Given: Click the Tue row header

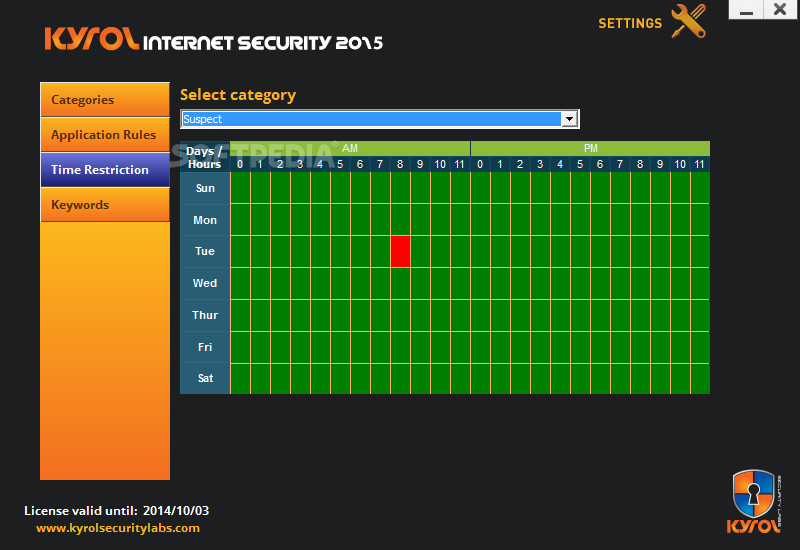Looking at the screenshot, I should (x=205, y=252).
